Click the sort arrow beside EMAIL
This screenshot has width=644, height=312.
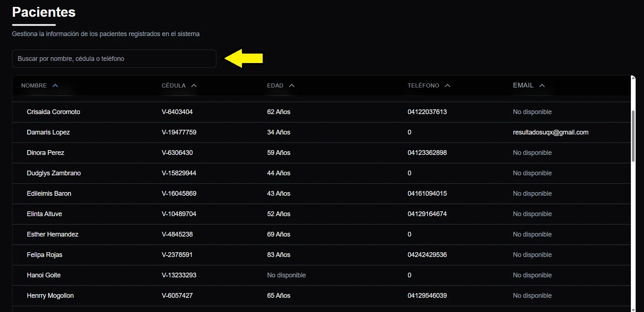coord(542,86)
